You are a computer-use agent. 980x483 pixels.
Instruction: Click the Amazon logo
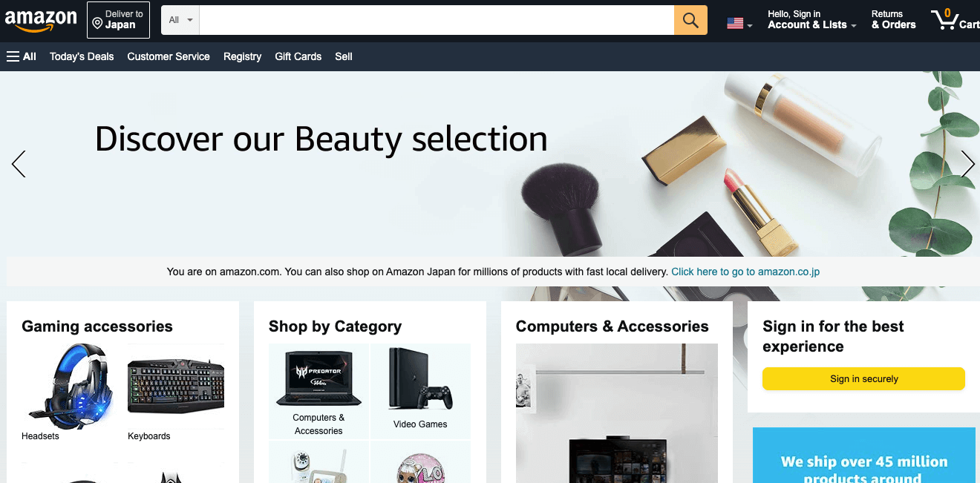(x=41, y=20)
